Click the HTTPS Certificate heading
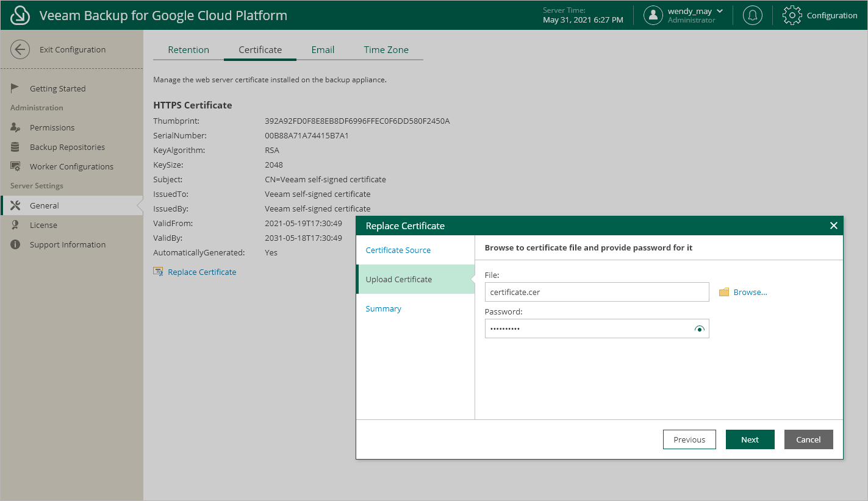 pos(193,105)
